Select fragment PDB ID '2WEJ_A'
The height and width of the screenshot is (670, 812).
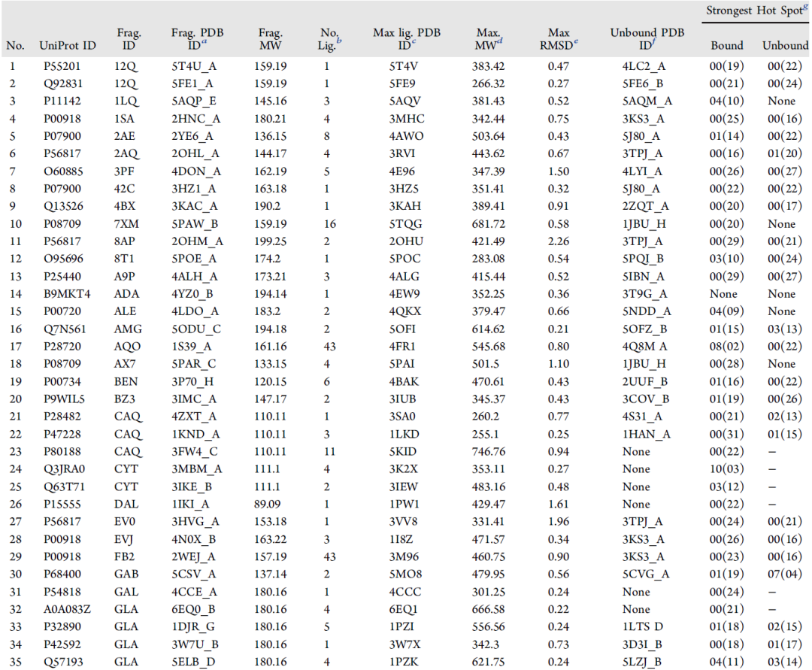tap(193, 557)
